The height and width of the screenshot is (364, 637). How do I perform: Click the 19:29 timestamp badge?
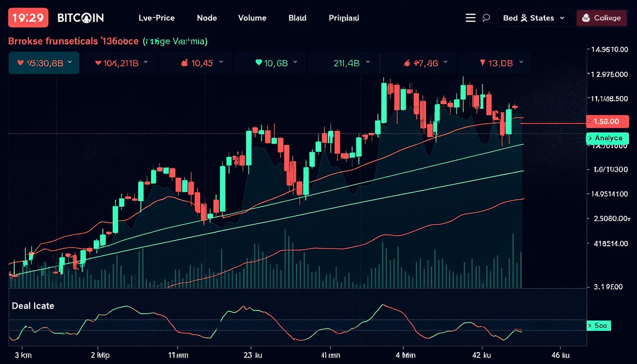pos(28,17)
